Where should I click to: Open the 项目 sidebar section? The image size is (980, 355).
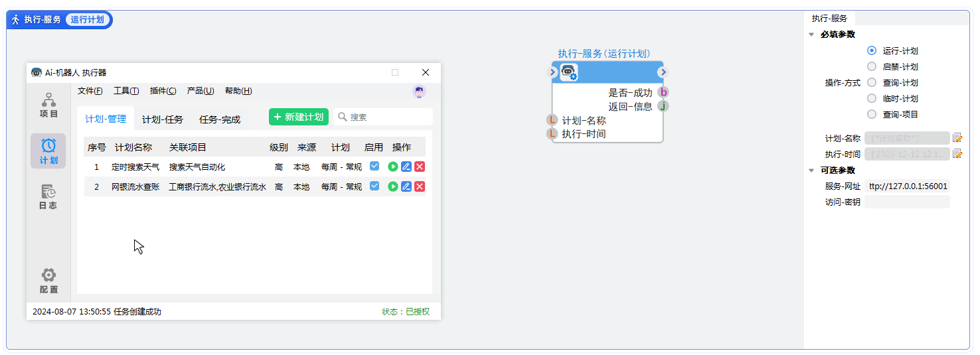48,106
